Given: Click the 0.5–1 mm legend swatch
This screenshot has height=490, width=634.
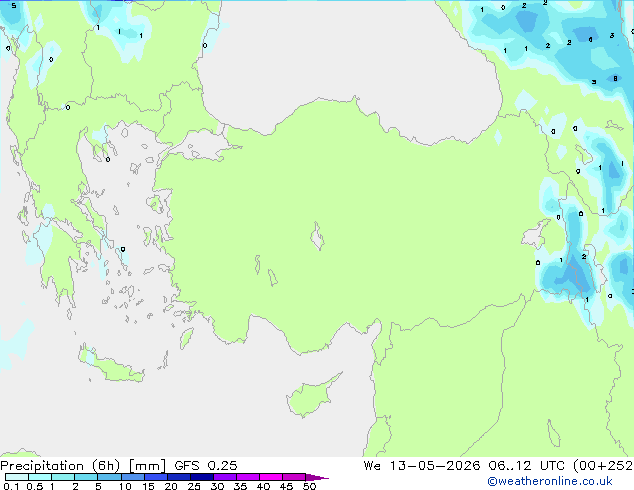Looking at the screenshot, I should 40,477.
